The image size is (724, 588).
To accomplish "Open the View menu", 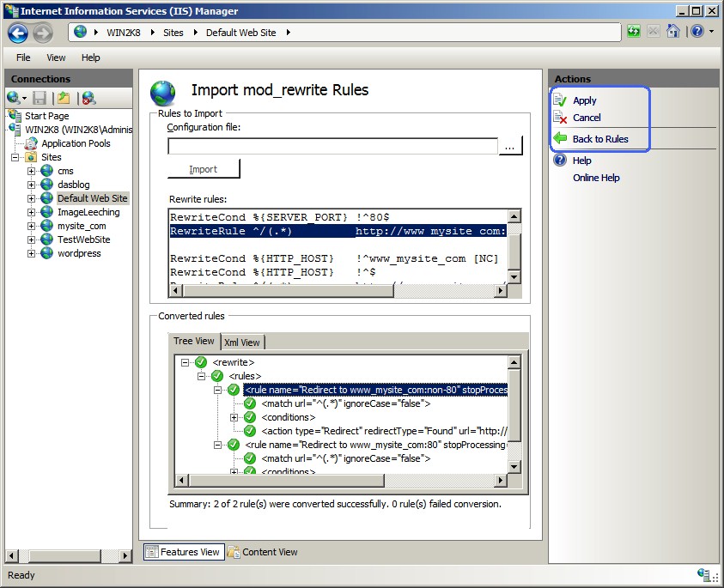I will (x=56, y=58).
